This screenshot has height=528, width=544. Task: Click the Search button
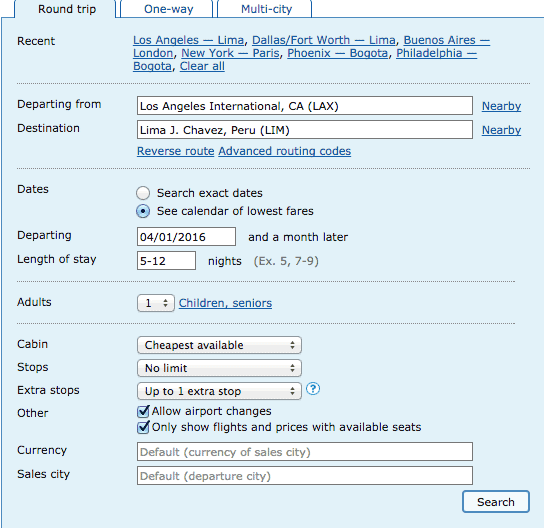[x=496, y=502]
